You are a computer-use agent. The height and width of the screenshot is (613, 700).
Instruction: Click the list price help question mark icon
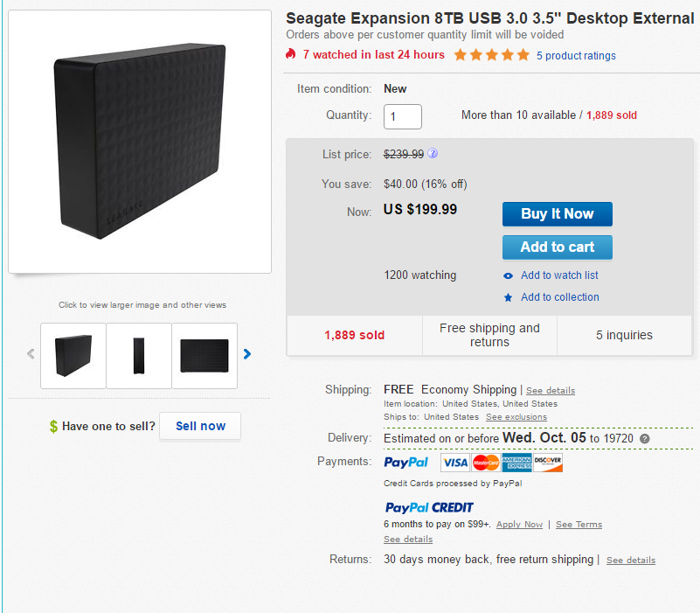tap(433, 154)
